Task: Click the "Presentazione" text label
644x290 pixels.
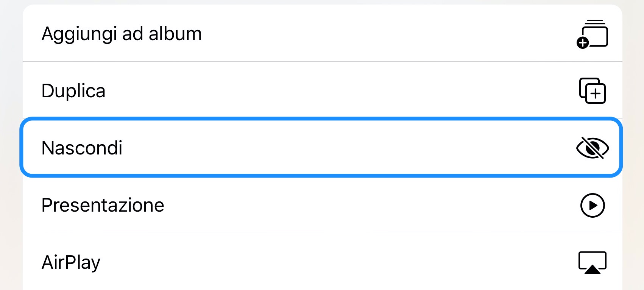Action: (103, 205)
